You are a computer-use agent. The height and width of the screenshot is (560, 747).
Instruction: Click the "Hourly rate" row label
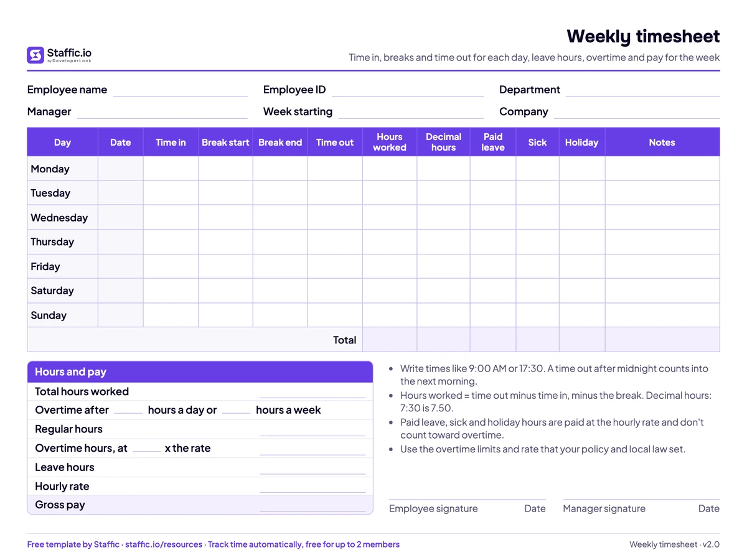tap(62, 486)
